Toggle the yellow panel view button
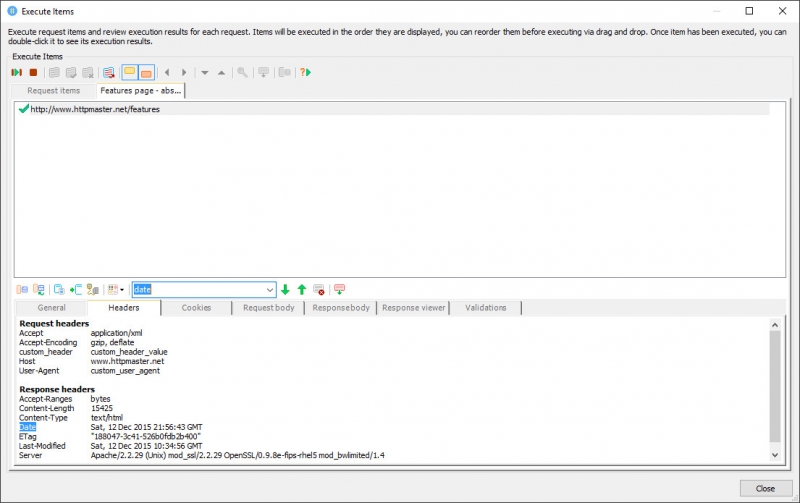This screenshot has width=800, height=503. (x=130, y=72)
